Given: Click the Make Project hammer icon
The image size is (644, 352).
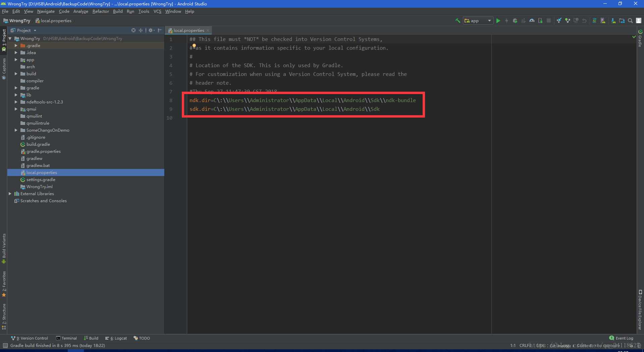Looking at the screenshot, I should click(458, 21).
